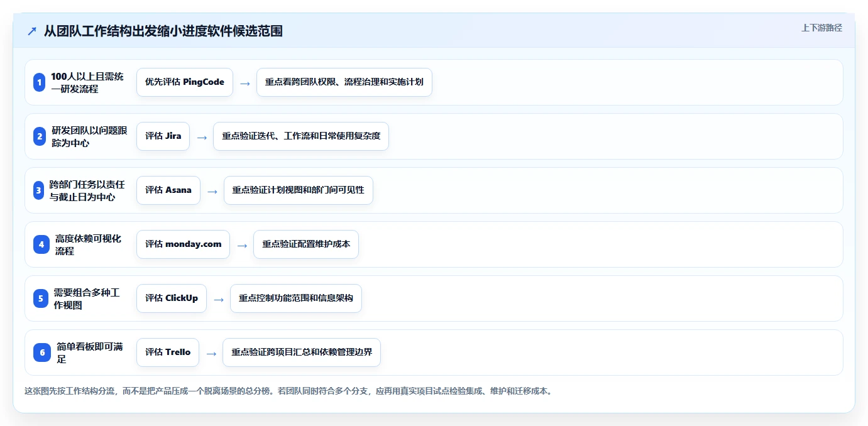The height and width of the screenshot is (426, 868).
Task: Click the arrow after 优先评估 PingCode
Action: pos(245,83)
